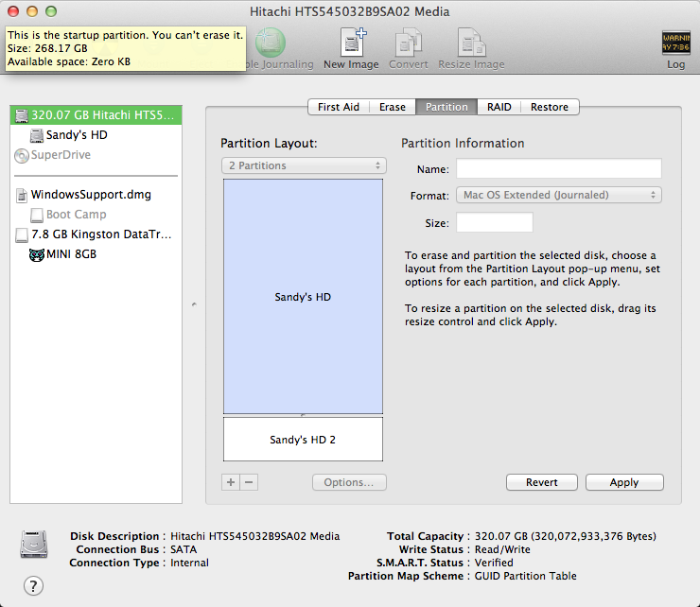Close the window with the red button
Screen dimensions: 700x607
[x=13, y=11]
